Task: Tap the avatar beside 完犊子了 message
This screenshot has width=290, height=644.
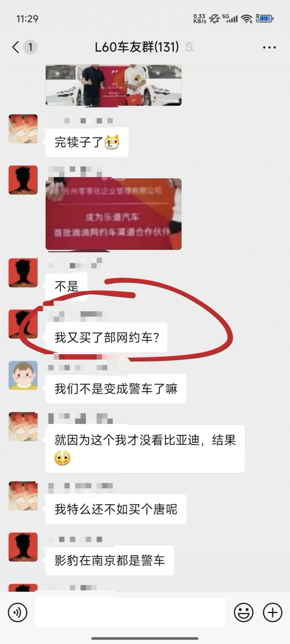Action: (x=23, y=129)
